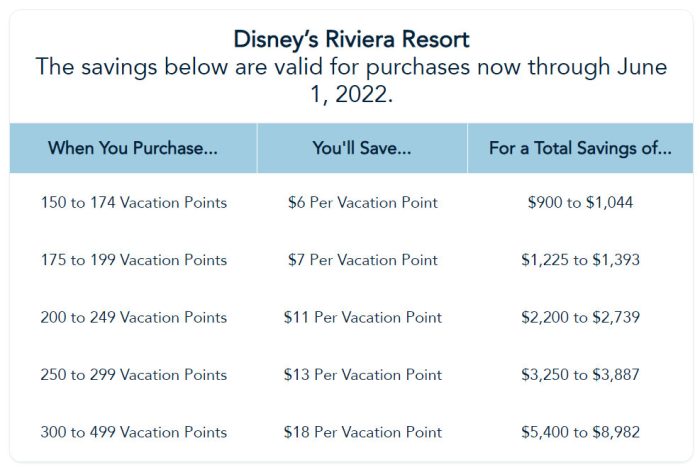Select the $13 Per Vacation Point cell
The width and height of the screenshot is (700, 470).
[362, 375]
